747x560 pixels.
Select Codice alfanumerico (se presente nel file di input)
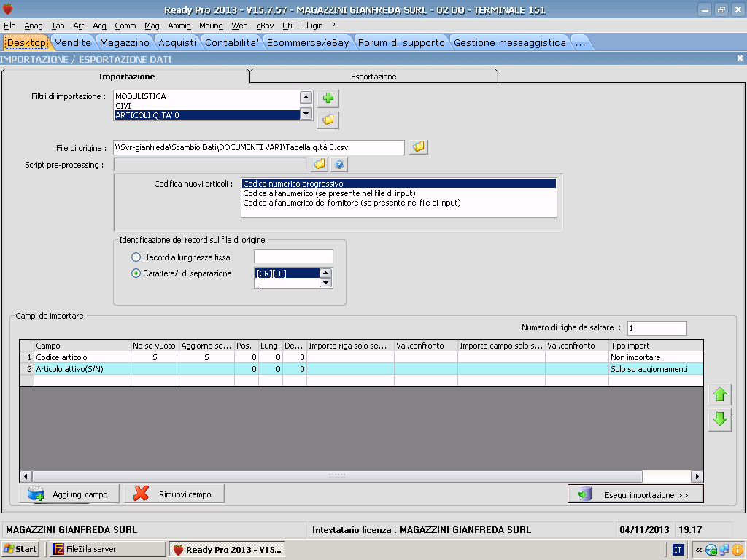[399, 193]
